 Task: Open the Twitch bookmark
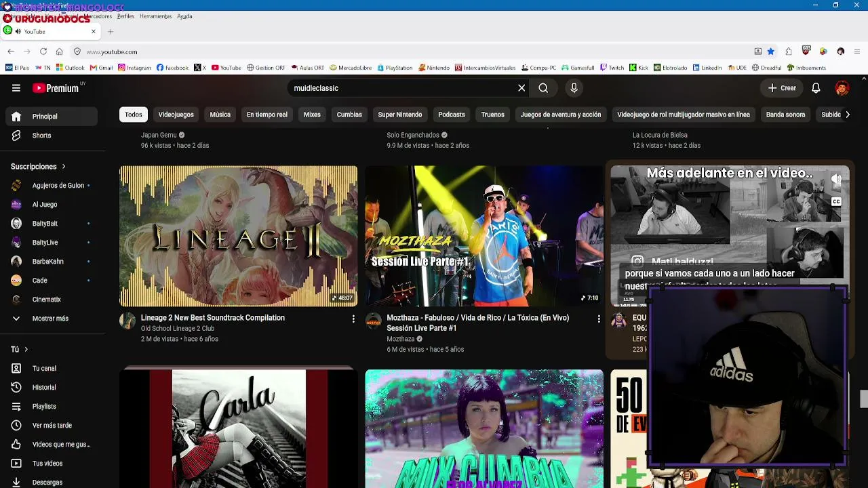point(612,68)
